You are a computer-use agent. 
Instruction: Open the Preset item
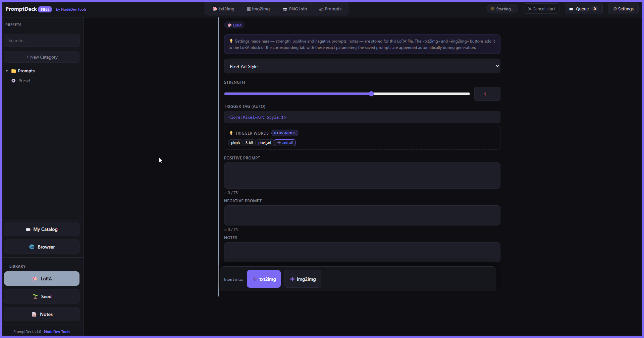click(24, 81)
